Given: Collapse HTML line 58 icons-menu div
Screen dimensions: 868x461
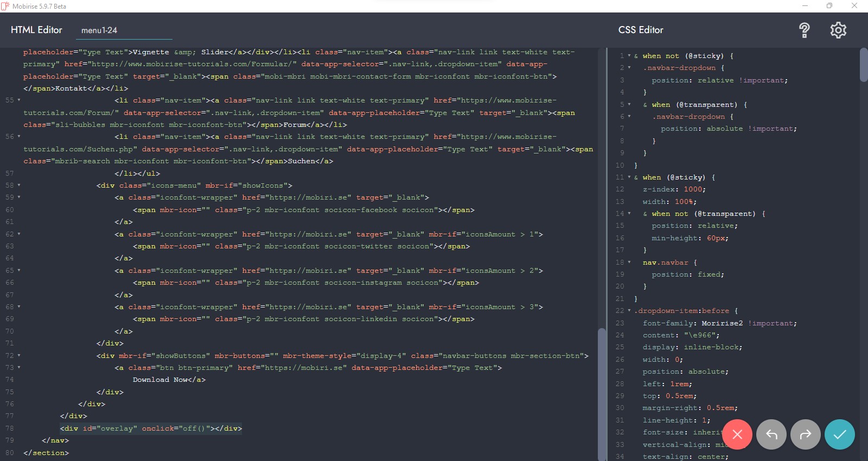Looking at the screenshot, I should click(x=19, y=185).
